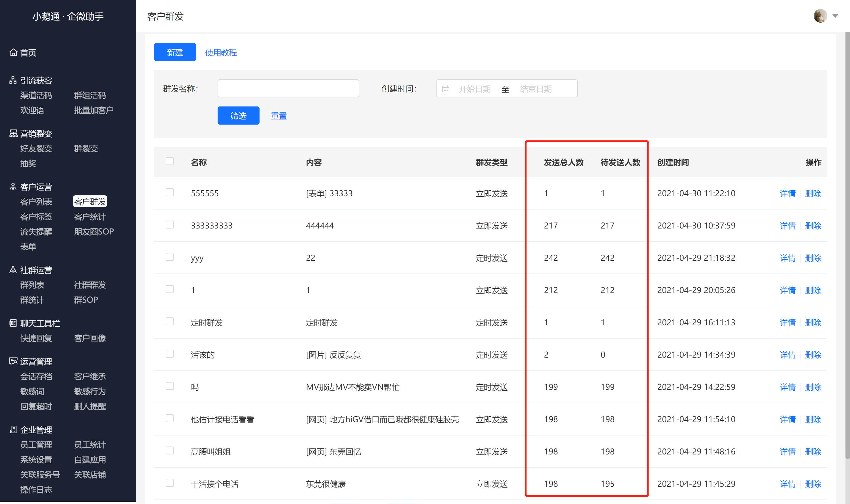The width and height of the screenshot is (850, 504).
Task: Open the user avatar at top right
Action: (820, 16)
